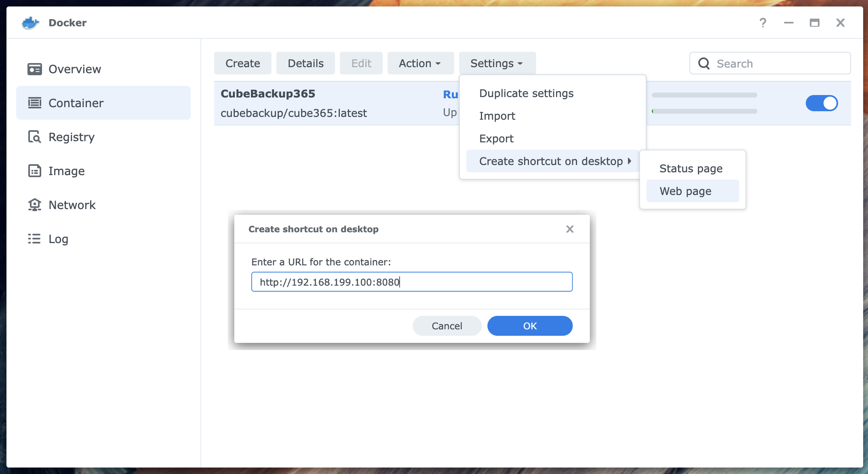Maximize the Docker window

814,23
